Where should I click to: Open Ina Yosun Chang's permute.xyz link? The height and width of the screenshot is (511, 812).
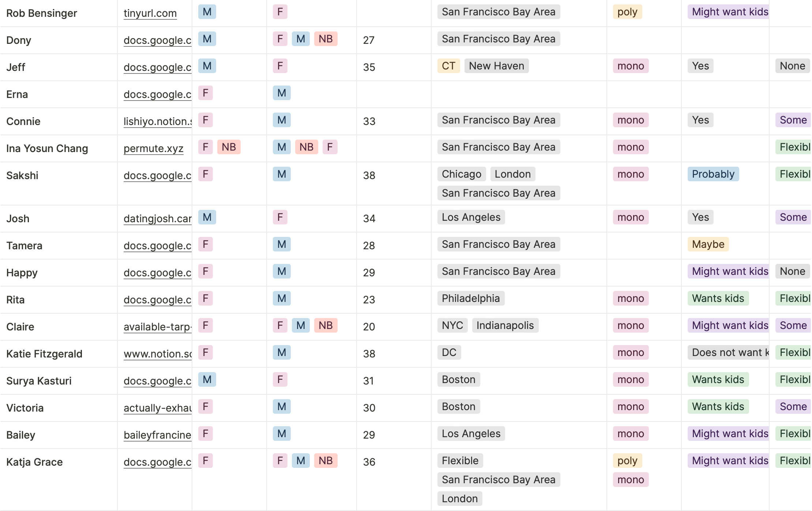point(153,148)
